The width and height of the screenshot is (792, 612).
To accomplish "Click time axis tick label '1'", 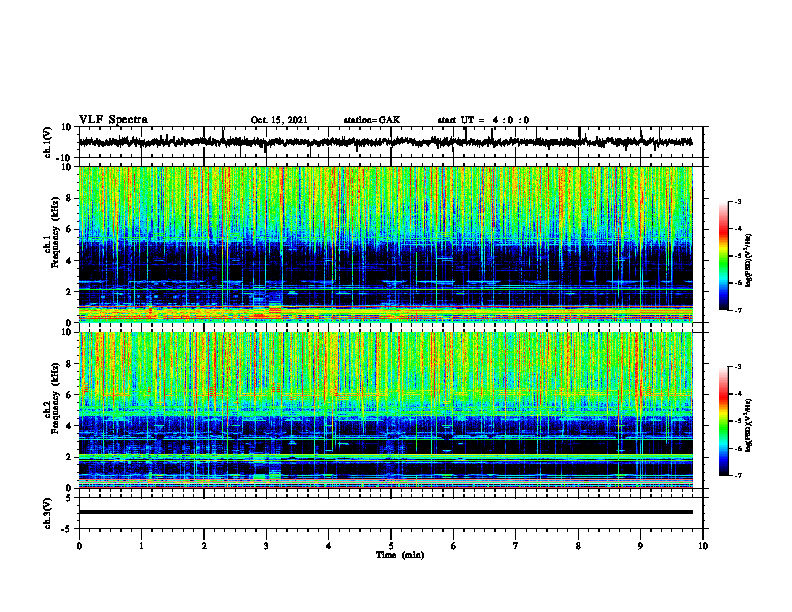I will pyautogui.click(x=141, y=546).
